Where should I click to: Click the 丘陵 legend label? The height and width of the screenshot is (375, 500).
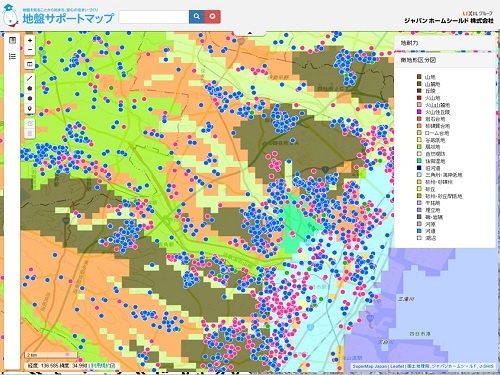(430, 91)
